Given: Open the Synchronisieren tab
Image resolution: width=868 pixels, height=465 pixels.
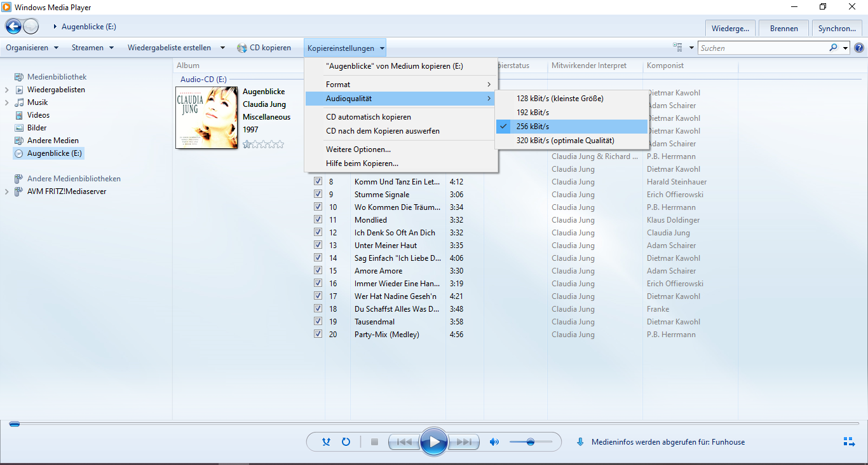Looking at the screenshot, I should pos(837,29).
